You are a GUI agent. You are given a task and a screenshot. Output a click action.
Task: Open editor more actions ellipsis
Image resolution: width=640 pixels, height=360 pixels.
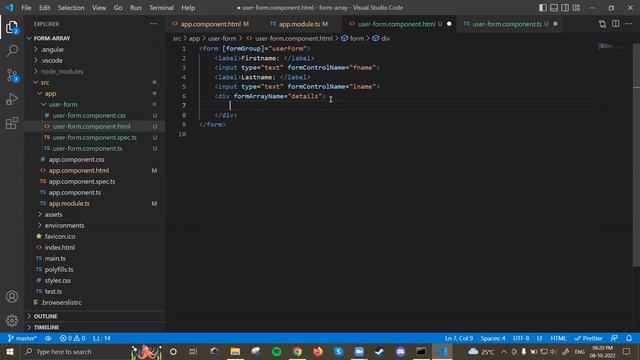[x=628, y=24]
